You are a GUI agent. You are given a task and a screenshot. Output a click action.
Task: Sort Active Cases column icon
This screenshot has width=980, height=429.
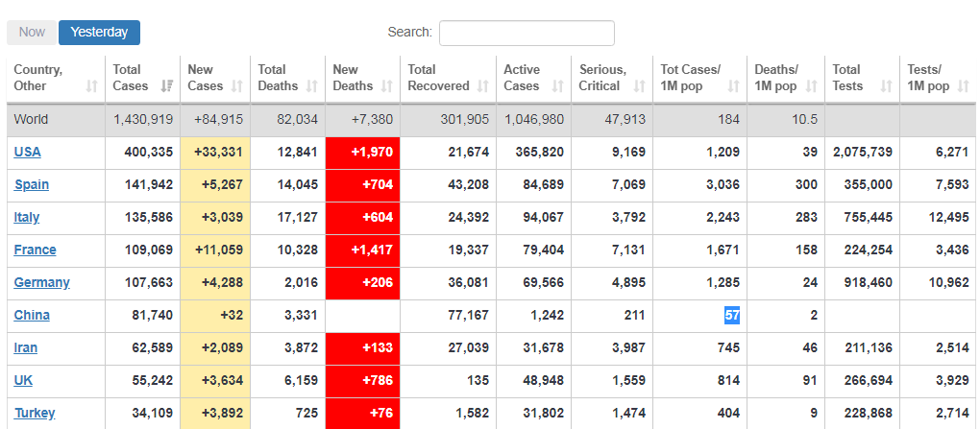tap(558, 86)
